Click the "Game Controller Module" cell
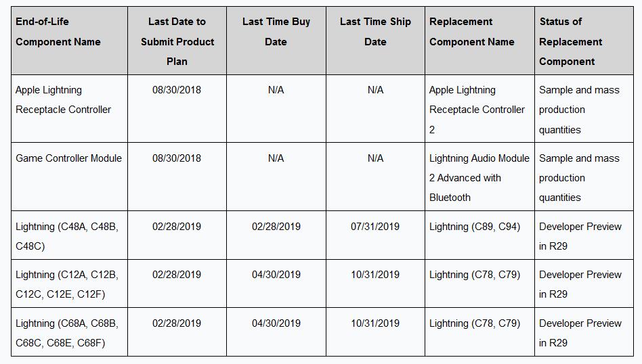This screenshot has height=364, width=642. click(68, 158)
